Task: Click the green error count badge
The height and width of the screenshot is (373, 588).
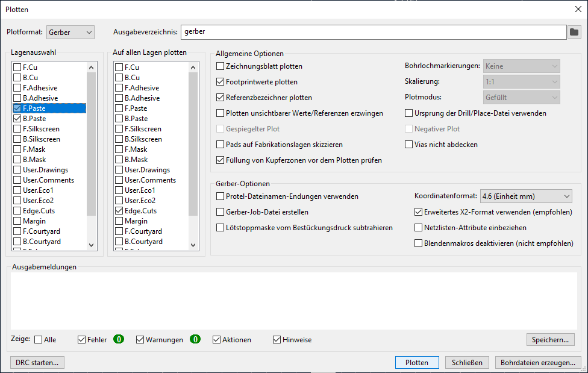Action: click(119, 340)
